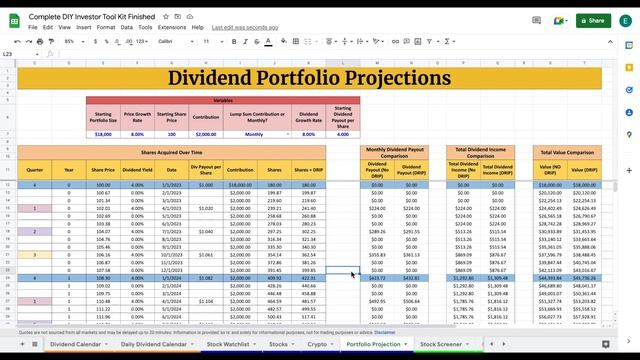Open the horizontal align dropdown
Screen dimensions: 640x360
pos(331,42)
